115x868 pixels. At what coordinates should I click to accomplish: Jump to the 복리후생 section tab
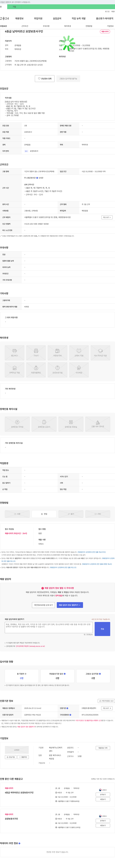[x=68, y=26]
